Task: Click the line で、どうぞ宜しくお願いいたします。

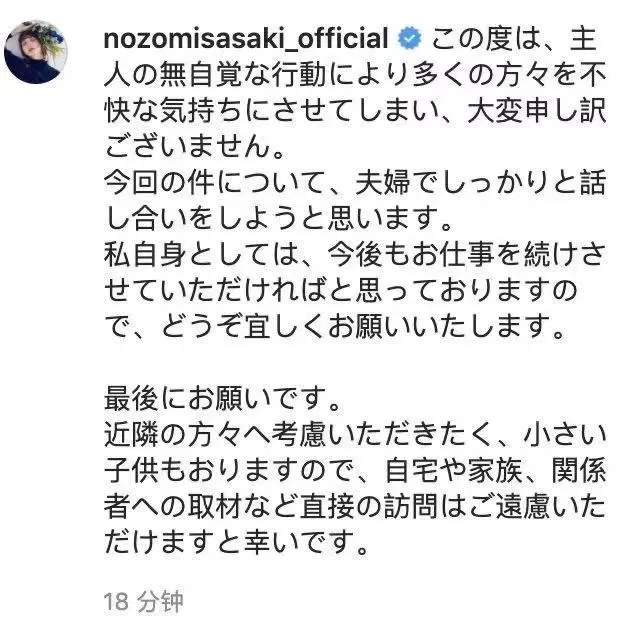Action: (x=335, y=326)
